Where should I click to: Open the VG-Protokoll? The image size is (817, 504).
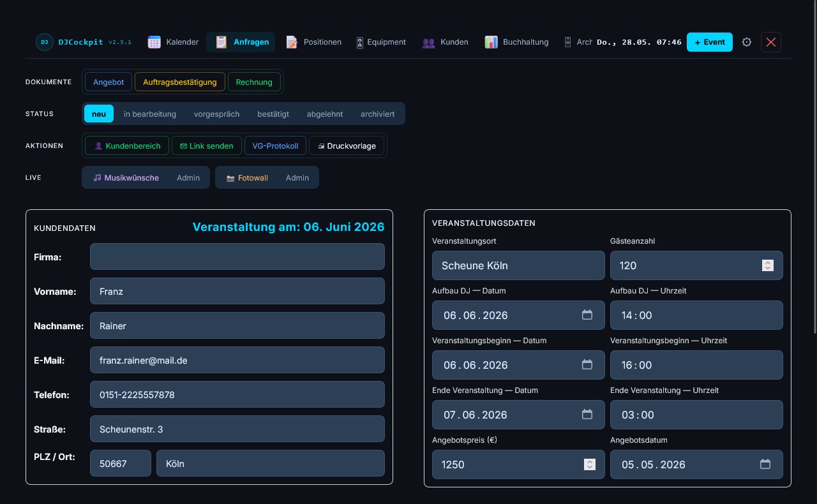275,145
